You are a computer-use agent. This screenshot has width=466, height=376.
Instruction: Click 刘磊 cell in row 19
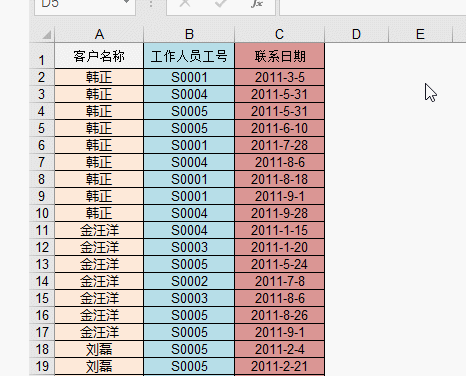pos(99,366)
